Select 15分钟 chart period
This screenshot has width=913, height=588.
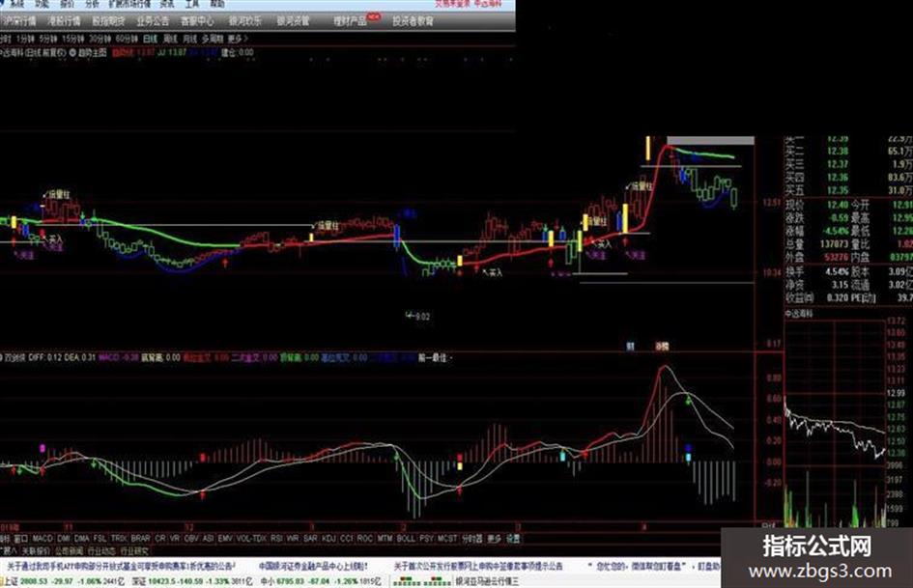tap(72, 39)
